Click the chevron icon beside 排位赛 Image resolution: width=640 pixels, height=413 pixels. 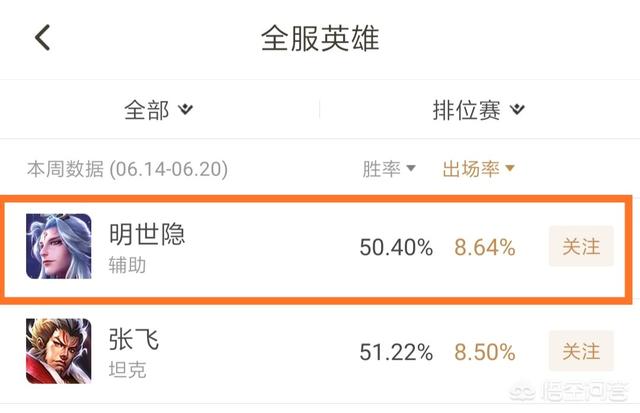(517, 109)
